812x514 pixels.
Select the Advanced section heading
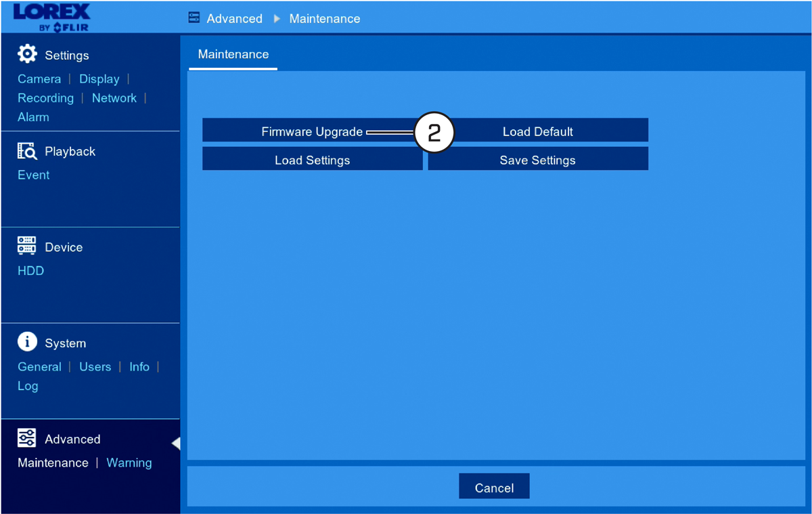coord(72,440)
